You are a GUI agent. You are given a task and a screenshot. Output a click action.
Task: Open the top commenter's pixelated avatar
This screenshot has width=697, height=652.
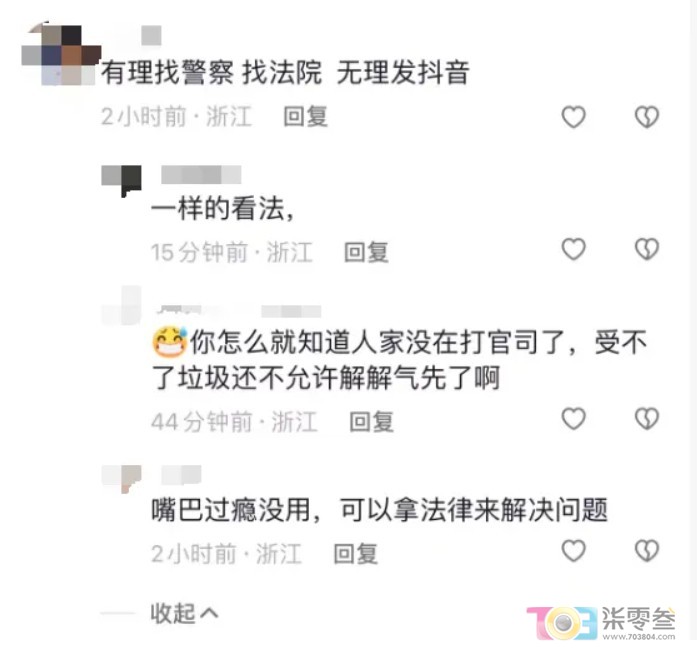[x=61, y=54]
